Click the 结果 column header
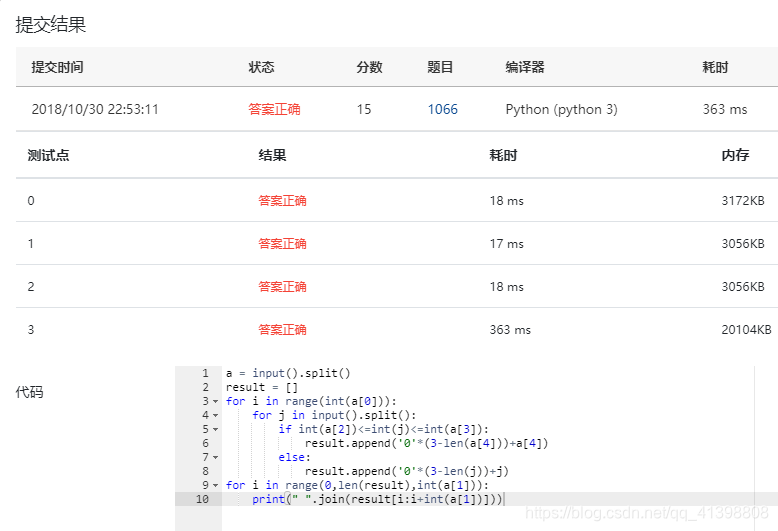Screen dimensions: 778x531 click(x=272, y=155)
